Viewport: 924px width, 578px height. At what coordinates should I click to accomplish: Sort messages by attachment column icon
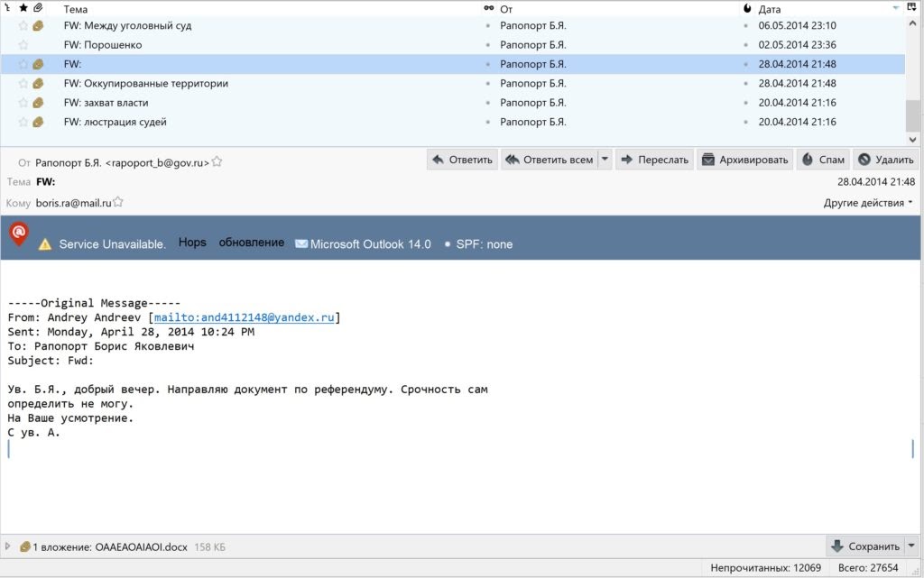coord(37,8)
